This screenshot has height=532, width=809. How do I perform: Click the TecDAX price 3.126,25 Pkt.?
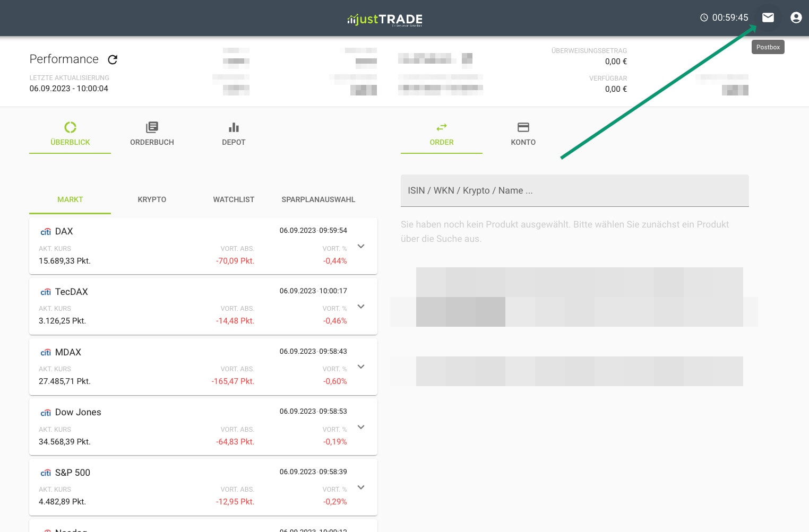pyautogui.click(x=62, y=321)
